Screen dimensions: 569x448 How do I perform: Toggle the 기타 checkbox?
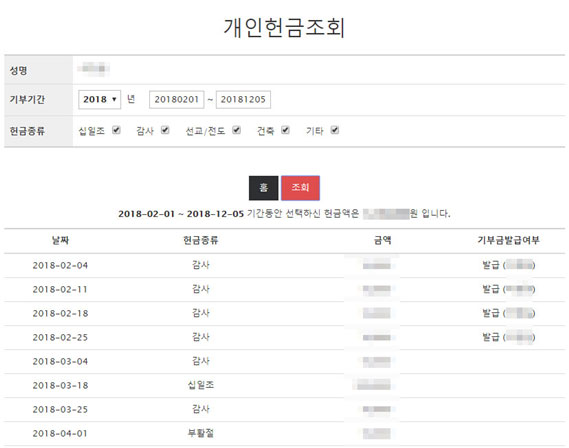(x=335, y=130)
